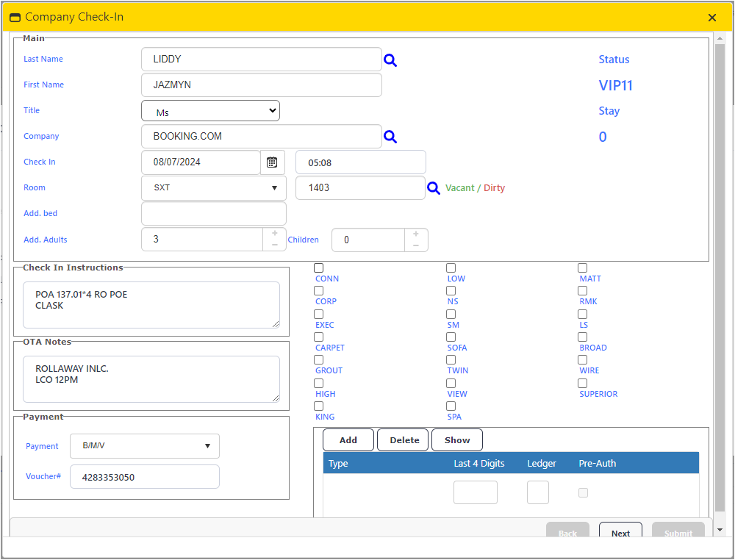Image resolution: width=735 pixels, height=560 pixels.
Task: Check the LS option
Action: pyautogui.click(x=583, y=314)
